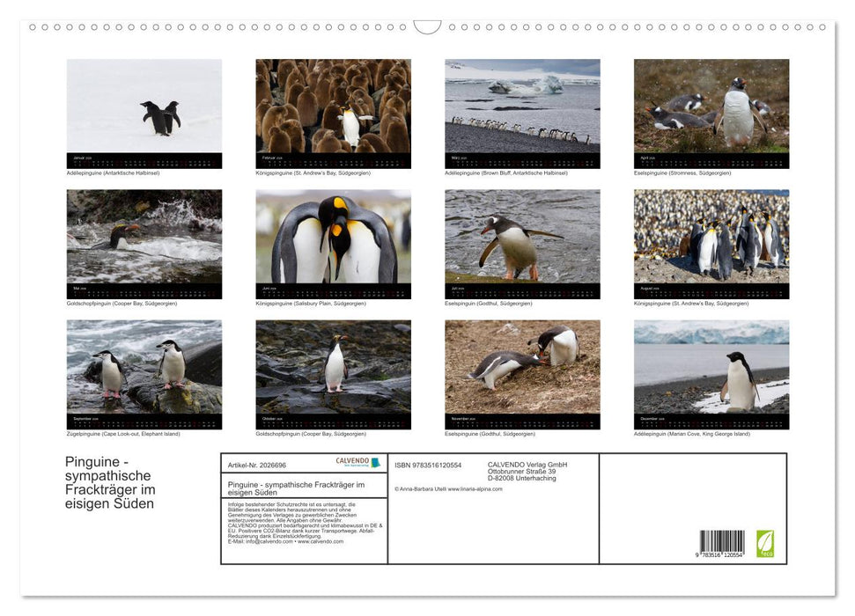Open the Februar Königspinguine thumbnail

tap(334, 112)
